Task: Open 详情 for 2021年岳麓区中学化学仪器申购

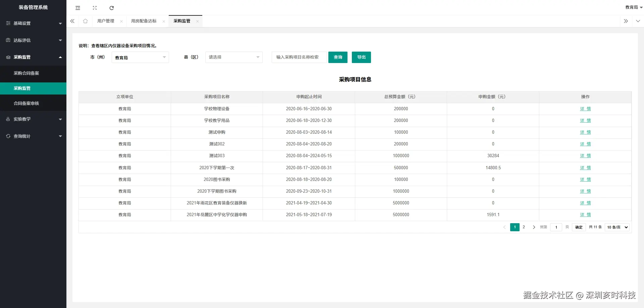Action: click(x=585, y=215)
